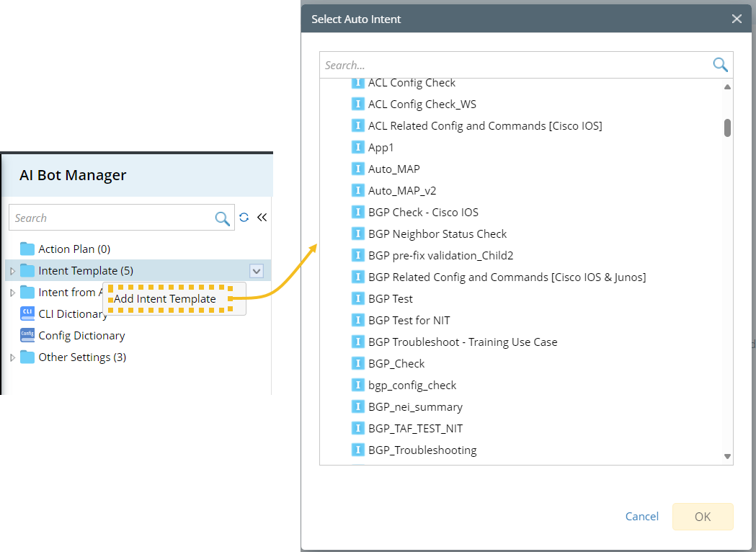Click the search icon in Select Auto Intent

point(720,65)
